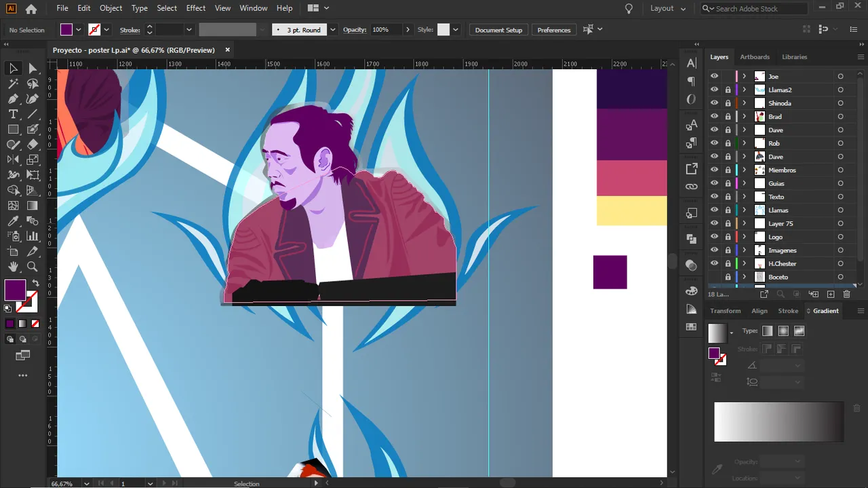
Task: Select the Blend tool
Action: [33, 221]
